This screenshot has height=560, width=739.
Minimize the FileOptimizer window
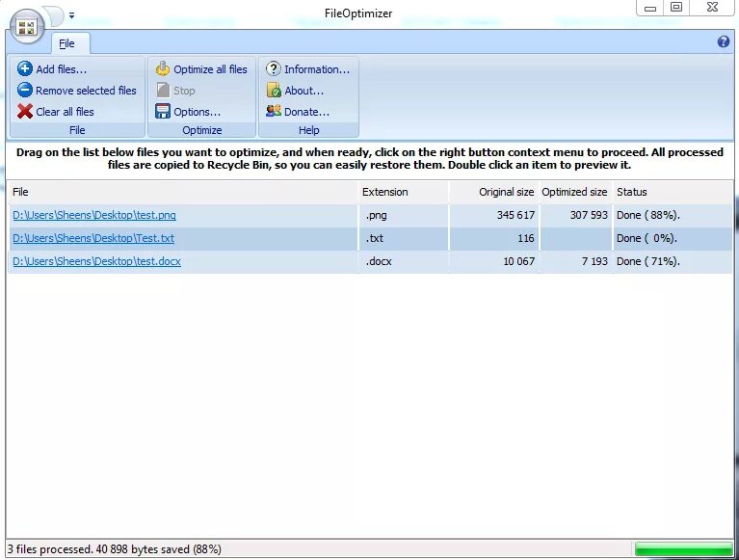[650, 8]
